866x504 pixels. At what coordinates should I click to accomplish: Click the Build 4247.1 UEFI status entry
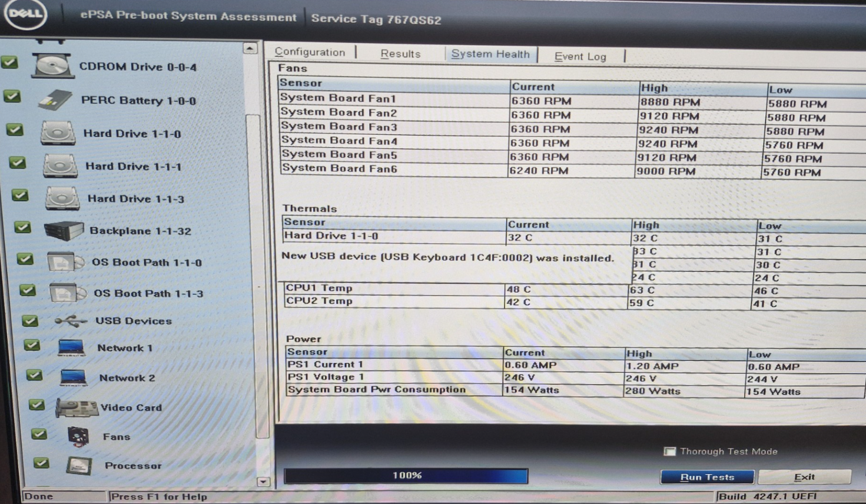click(x=768, y=496)
